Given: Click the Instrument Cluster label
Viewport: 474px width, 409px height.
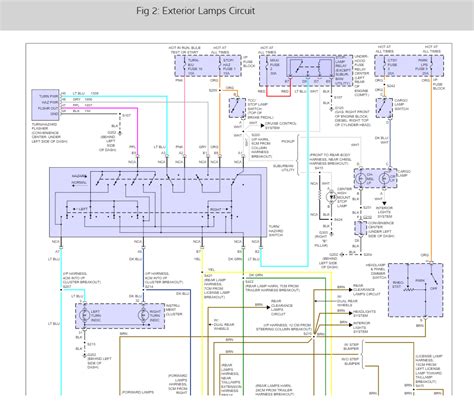Looking at the screenshot, I should click(x=174, y=310).
